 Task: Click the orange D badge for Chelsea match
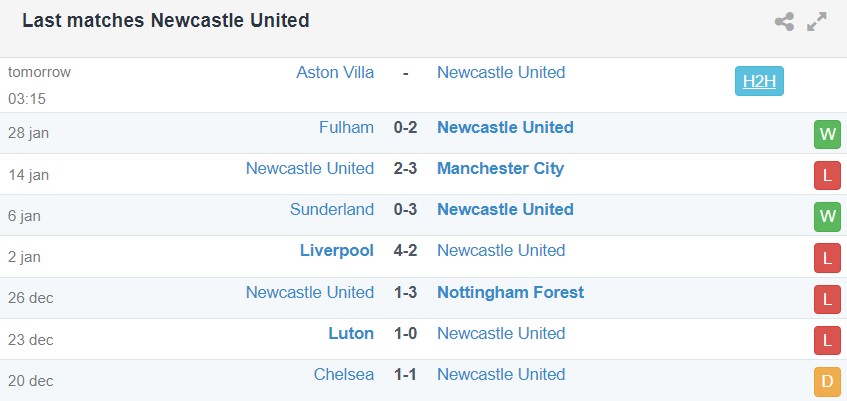[827, 380]
